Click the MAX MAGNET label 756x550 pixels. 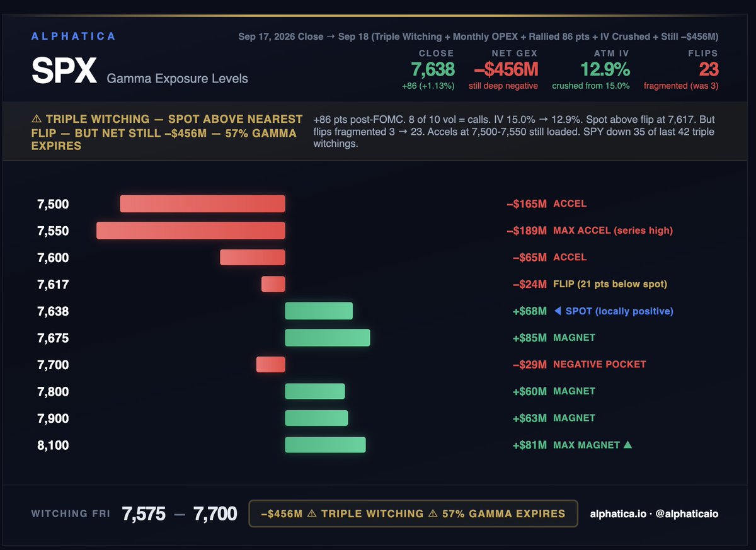click(x=587, y=445)
